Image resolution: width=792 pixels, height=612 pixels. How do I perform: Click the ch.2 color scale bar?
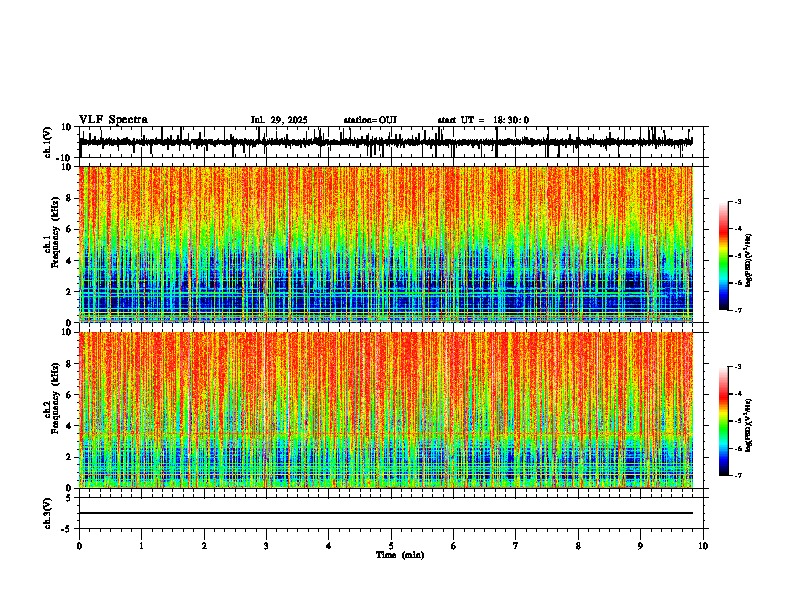point(724,421)
